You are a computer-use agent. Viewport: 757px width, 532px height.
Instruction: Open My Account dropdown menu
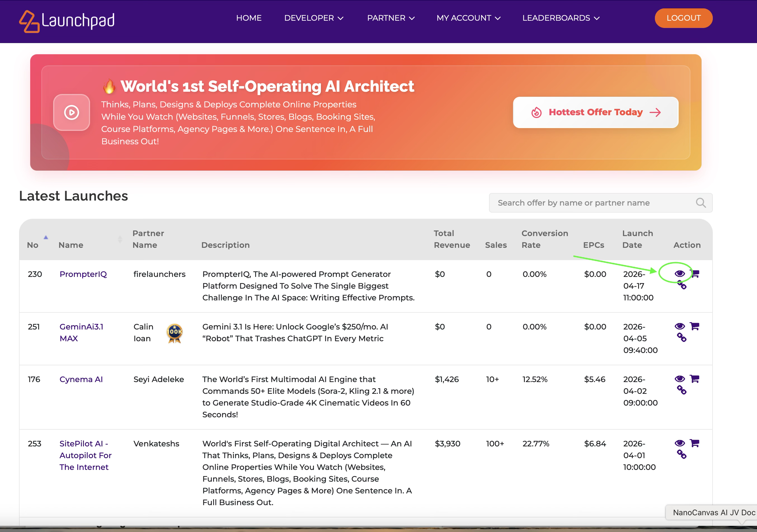click(x=469, y=18)
